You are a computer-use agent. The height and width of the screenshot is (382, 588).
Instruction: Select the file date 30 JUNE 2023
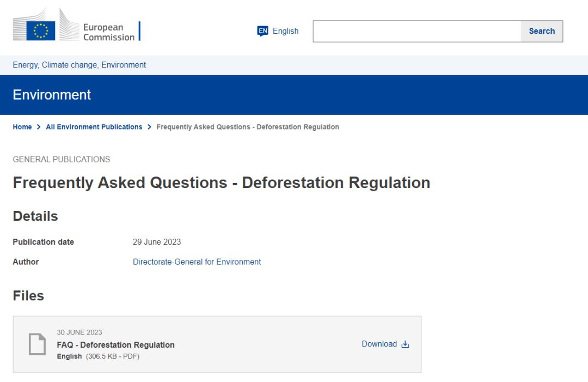click(79, 332)
